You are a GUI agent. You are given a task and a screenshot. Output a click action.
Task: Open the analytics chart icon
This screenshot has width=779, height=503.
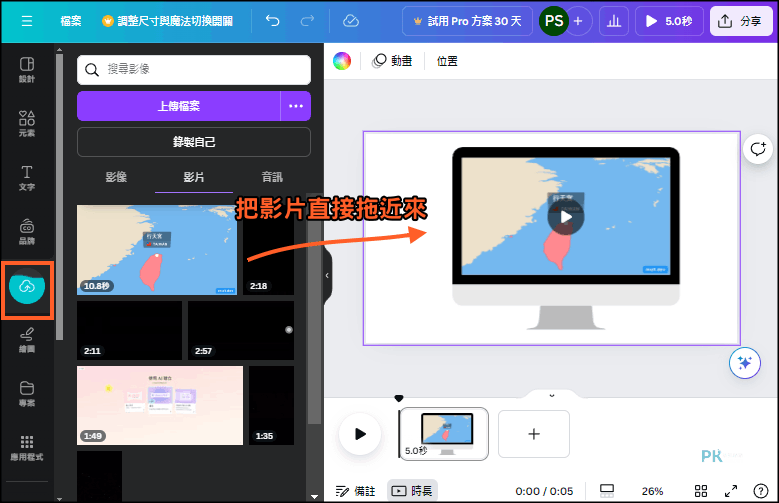614,21
